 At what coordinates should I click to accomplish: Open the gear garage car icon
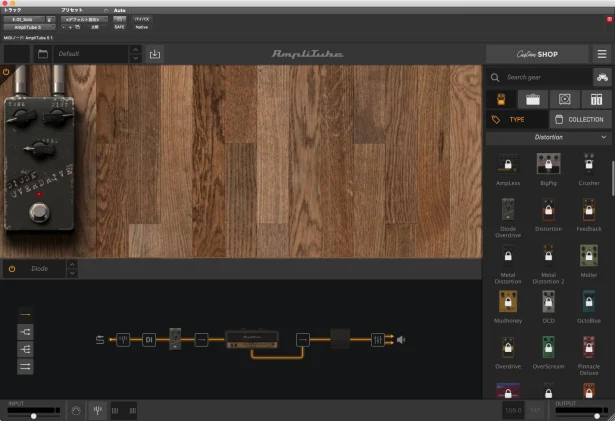point(602,77)
